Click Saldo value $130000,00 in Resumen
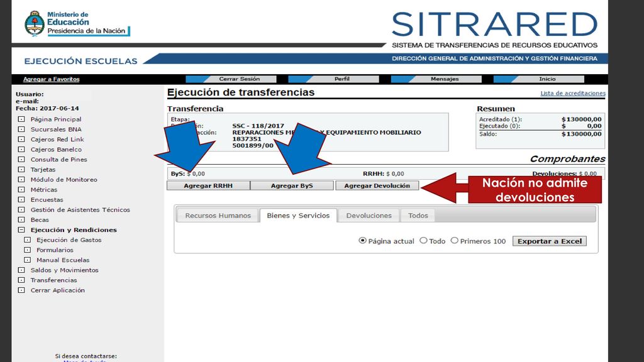 [x=582, y=134]
